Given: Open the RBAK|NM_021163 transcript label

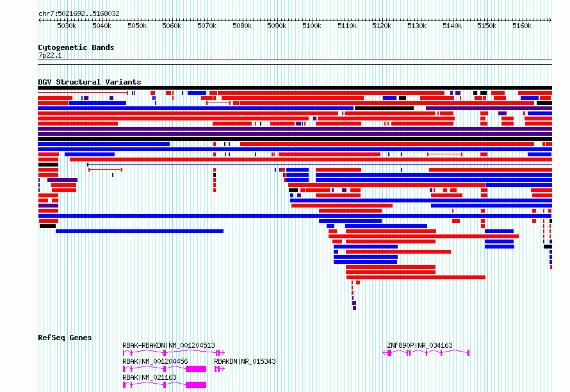Looking at the screenshot, I should coord(149,377).
